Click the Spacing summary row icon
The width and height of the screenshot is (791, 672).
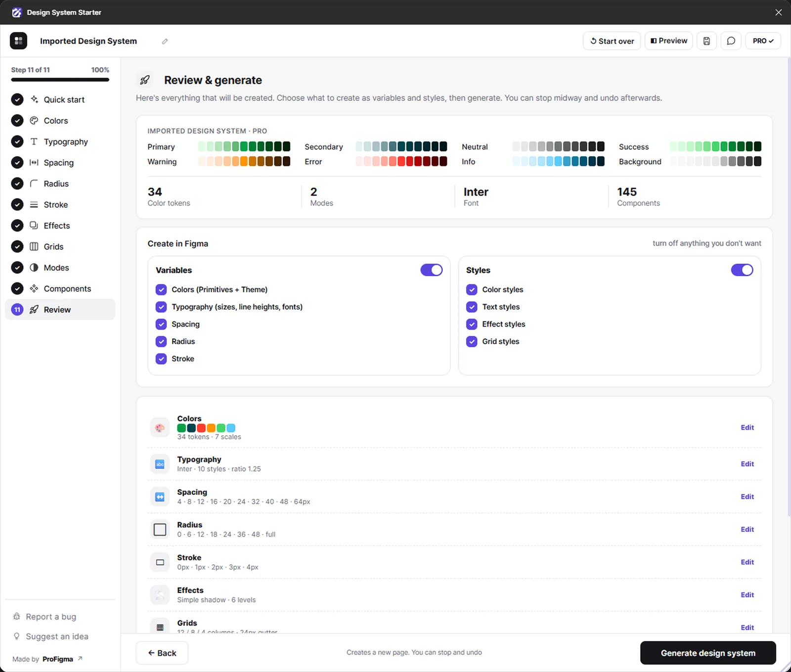pyautogui.click(x=160, y=497)
